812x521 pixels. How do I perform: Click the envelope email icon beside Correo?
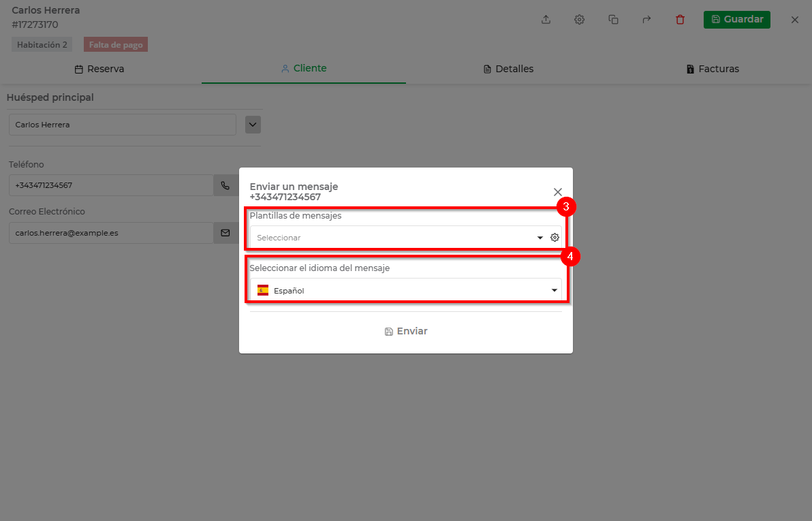[225, 233]
